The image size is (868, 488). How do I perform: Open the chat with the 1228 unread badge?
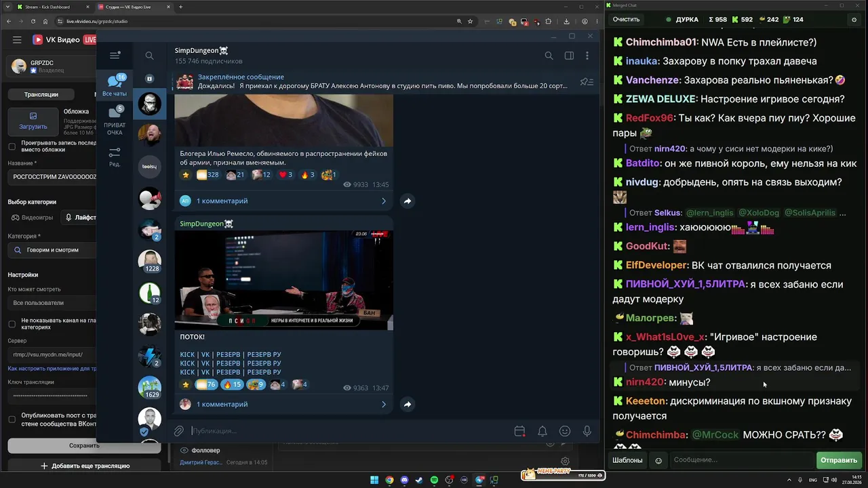(150, 261)
